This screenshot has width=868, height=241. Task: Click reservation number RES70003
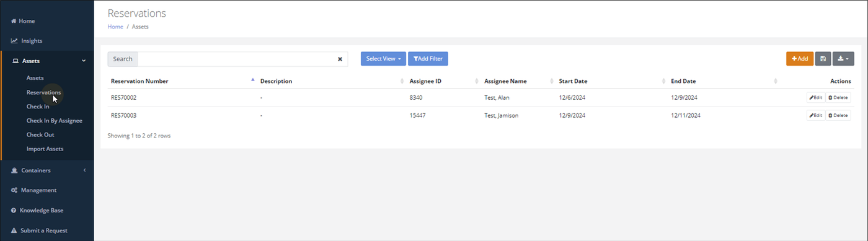point(124,115)
